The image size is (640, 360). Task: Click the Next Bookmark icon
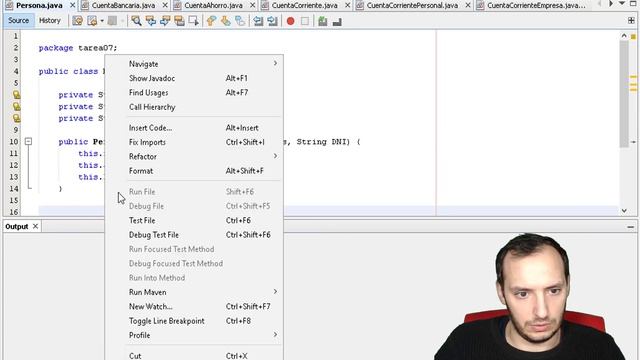click(226, 21)
